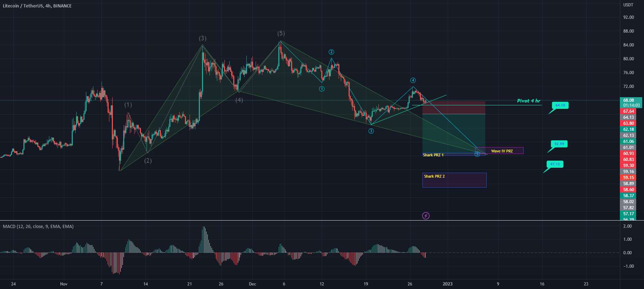The height and width of the screenshot is (289, 644).
Task: Click the 47.12 price callout
Action: 555,164
